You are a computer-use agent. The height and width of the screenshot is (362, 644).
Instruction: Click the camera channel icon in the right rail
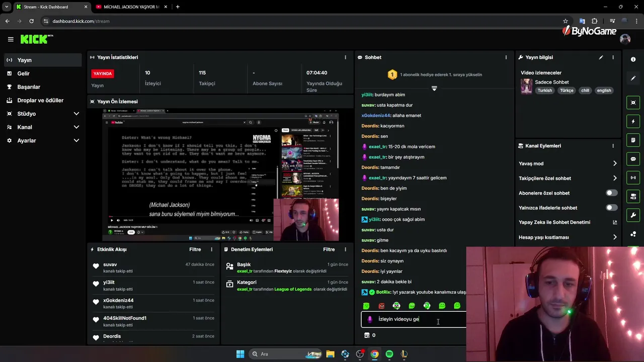tap(633, 196)
